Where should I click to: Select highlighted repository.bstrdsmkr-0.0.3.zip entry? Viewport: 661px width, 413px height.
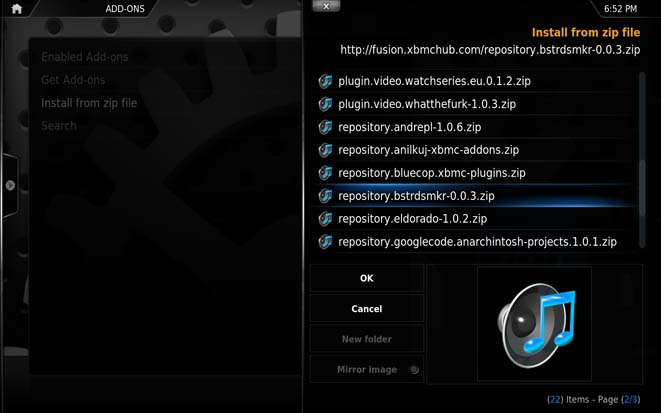pos(474,196)
